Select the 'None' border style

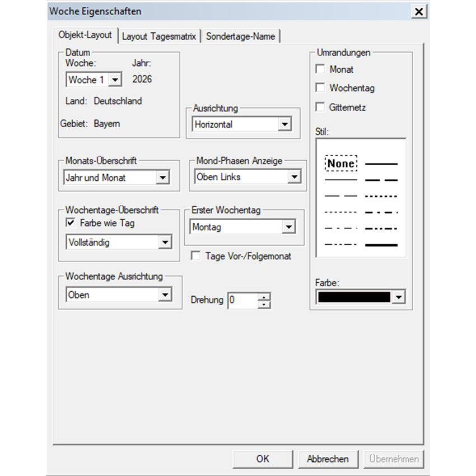(x=340, y=164)
